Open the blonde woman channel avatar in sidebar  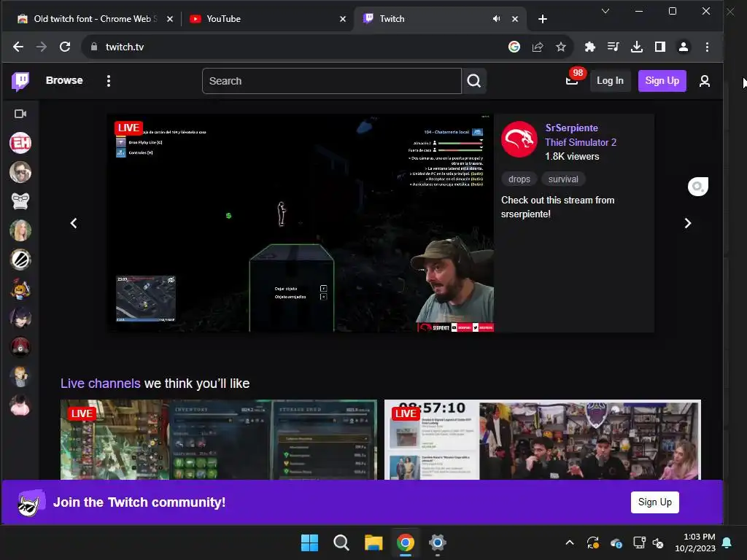tap(20, 230)
